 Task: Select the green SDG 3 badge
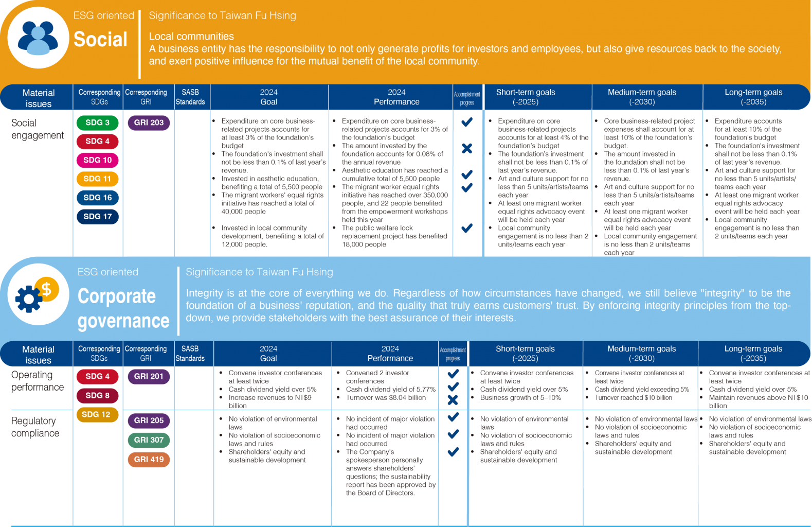point(97,122)
